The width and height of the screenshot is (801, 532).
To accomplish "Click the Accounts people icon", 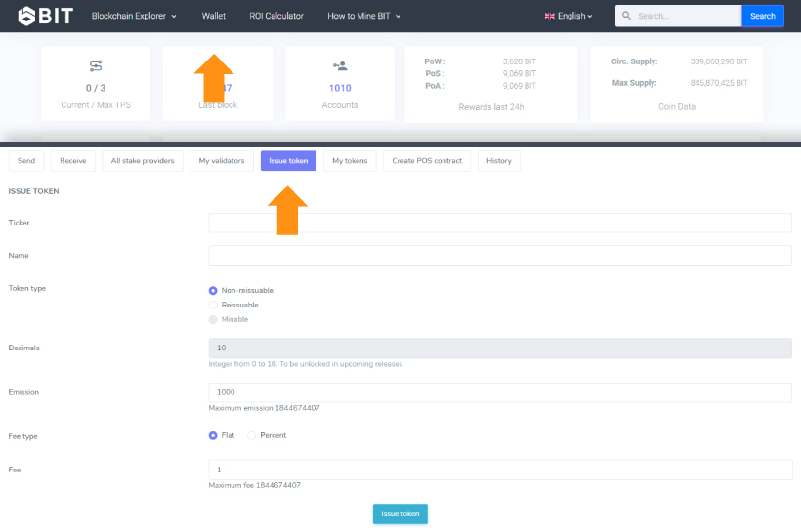I will point(340,66).
